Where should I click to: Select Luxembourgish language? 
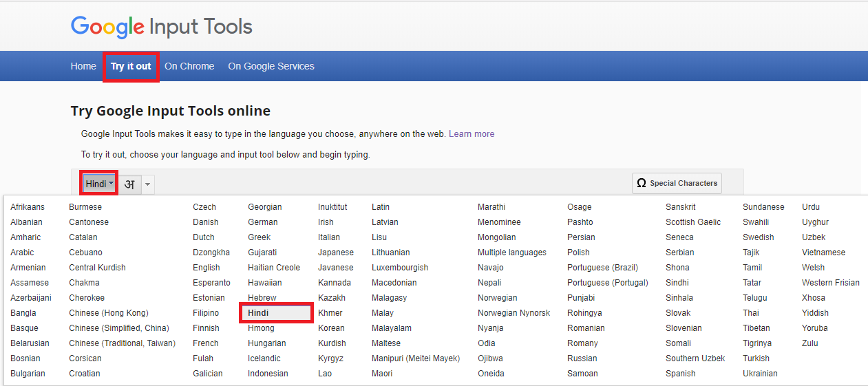coord(400,267)
